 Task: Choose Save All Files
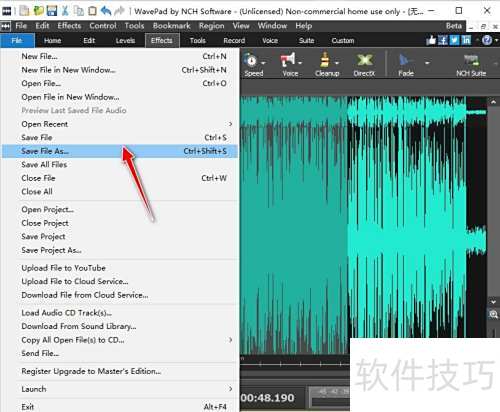pyautogui.click(x=120, y=165)
